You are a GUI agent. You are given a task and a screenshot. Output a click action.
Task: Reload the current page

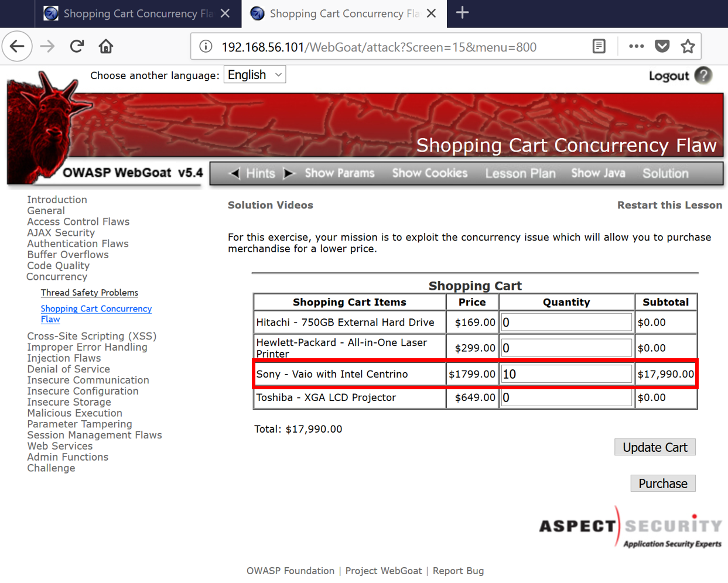click(77, 46)
